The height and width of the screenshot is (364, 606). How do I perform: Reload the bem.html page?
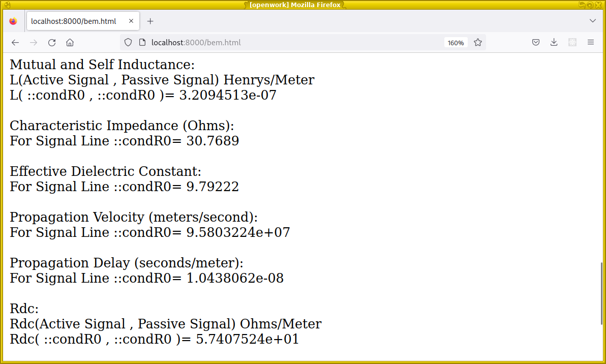[52, 43]
